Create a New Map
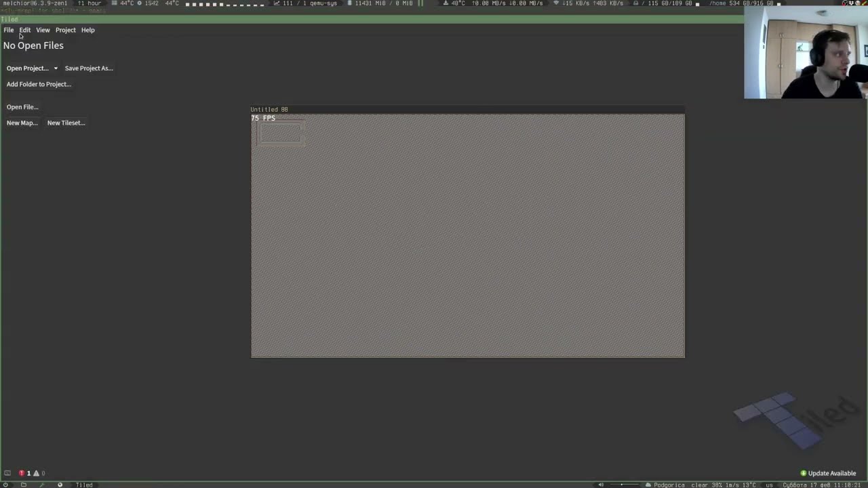The image size is (868, 488). click(x=22, y=123)
